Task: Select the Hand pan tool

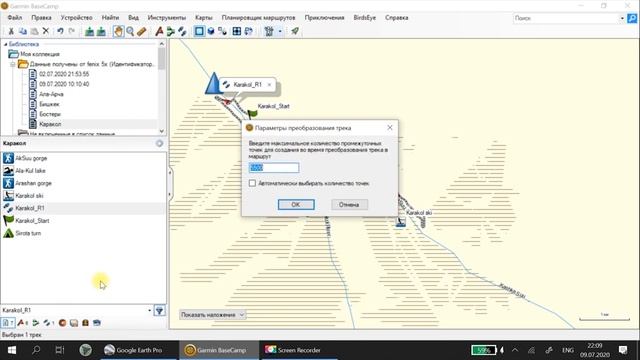Action: point(118,31)
